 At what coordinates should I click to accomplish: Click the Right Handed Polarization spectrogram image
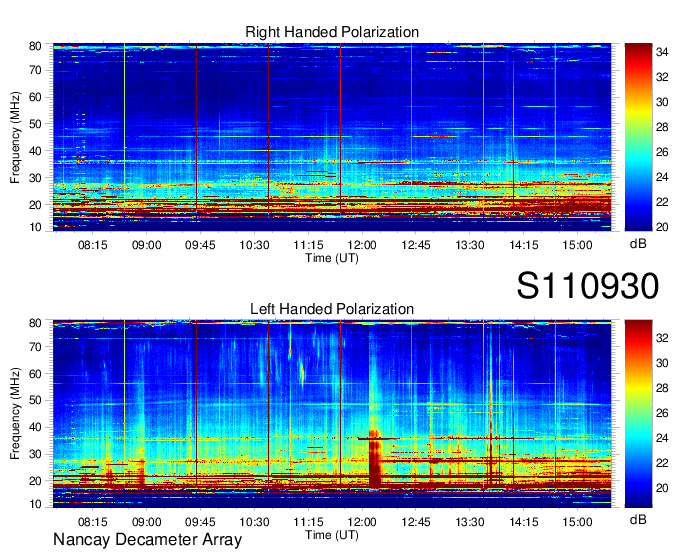pos(332,137)
